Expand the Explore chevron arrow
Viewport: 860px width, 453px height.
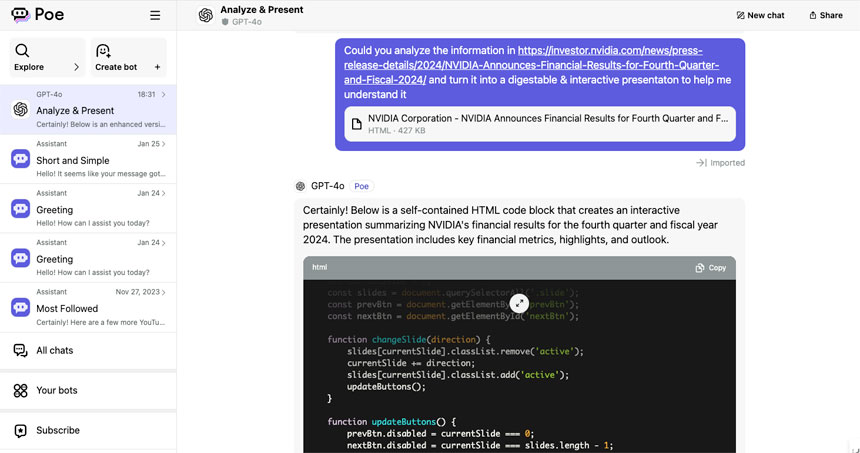(76, 67)
